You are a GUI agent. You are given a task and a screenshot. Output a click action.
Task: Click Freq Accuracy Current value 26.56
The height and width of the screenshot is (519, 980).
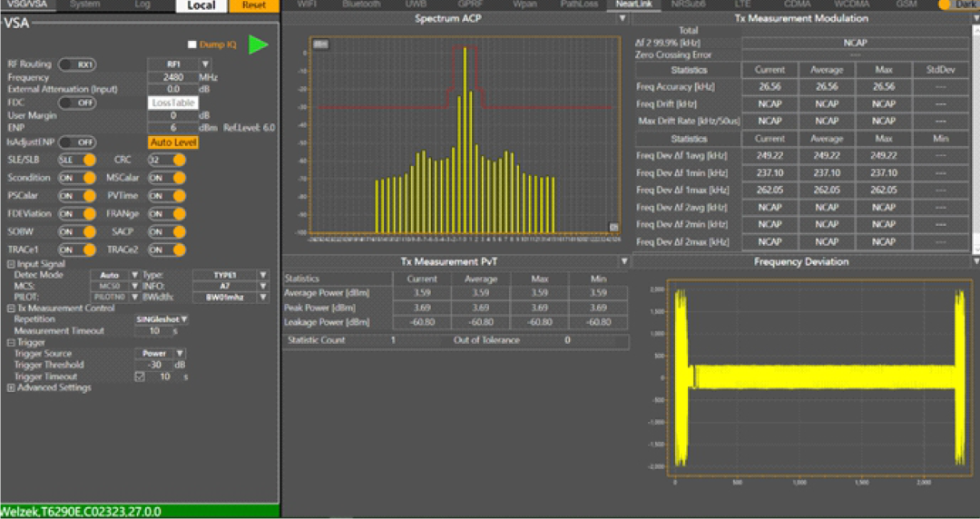(769, 87)
